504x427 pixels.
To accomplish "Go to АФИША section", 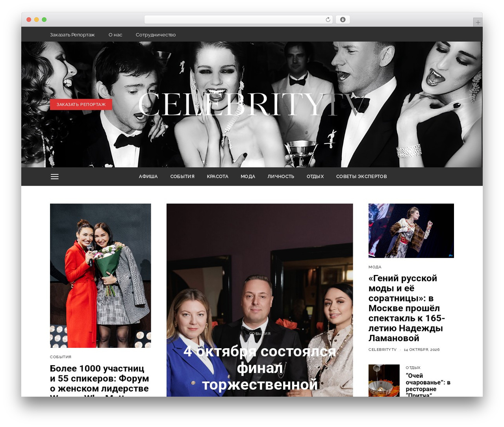I will [x=148, y=176].
